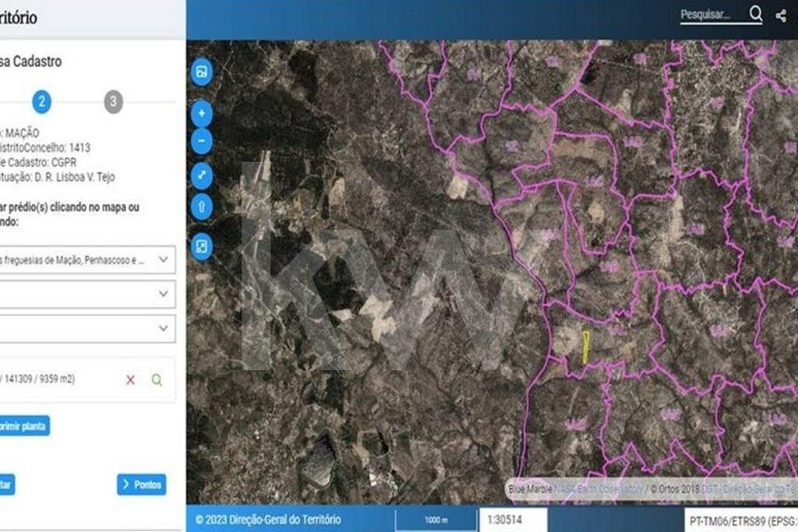Screen dimensions: 798x532
Task: Click the expand map extent arrows icon
Action: [x=202, y=175]
